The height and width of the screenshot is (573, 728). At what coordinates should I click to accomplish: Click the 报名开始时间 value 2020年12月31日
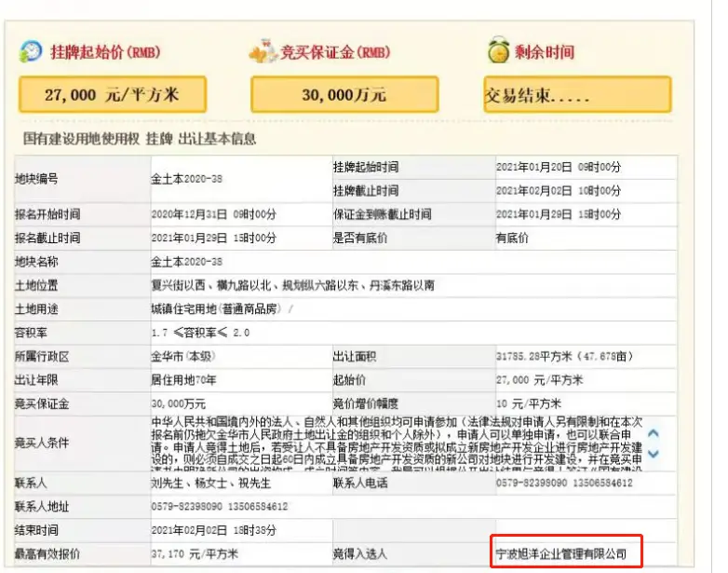coord(213,214)
